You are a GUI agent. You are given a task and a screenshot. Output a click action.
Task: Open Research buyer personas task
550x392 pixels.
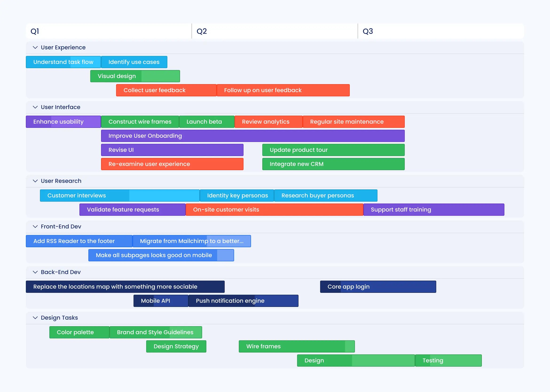coord(326,196)
